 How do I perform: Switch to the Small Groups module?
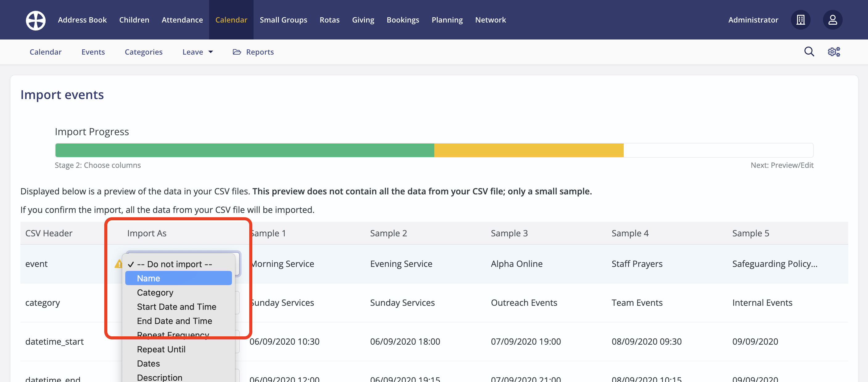point(283,20)
